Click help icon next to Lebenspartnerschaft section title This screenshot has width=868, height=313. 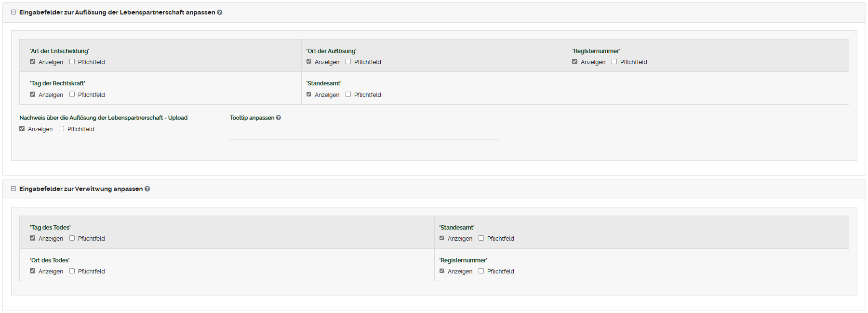[x=220, y=13]
